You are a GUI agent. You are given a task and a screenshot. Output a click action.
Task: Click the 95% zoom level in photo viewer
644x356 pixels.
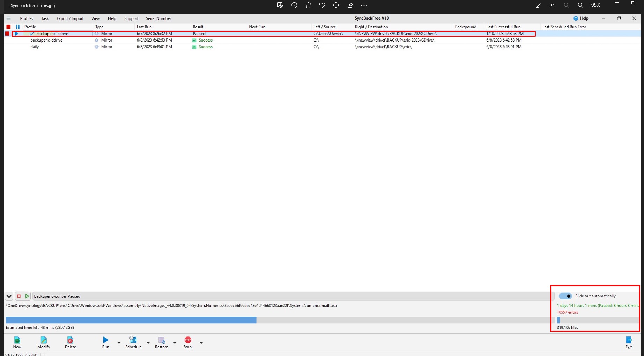point(596,5)
